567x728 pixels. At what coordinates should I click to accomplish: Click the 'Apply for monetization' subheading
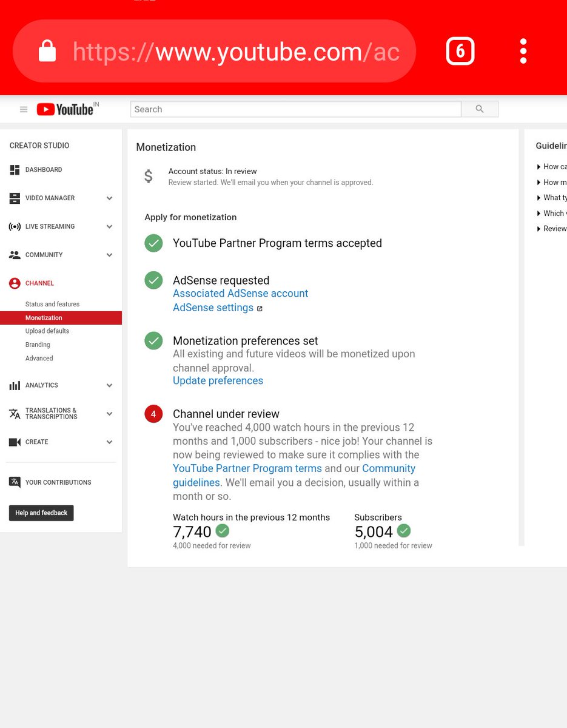click(190, 217)
